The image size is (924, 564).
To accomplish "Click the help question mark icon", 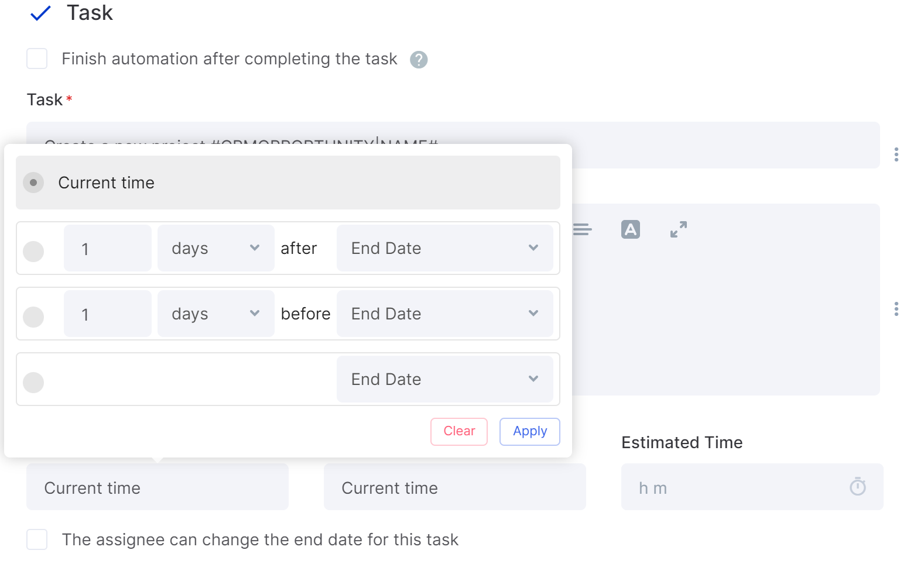I will pos(418,60).
